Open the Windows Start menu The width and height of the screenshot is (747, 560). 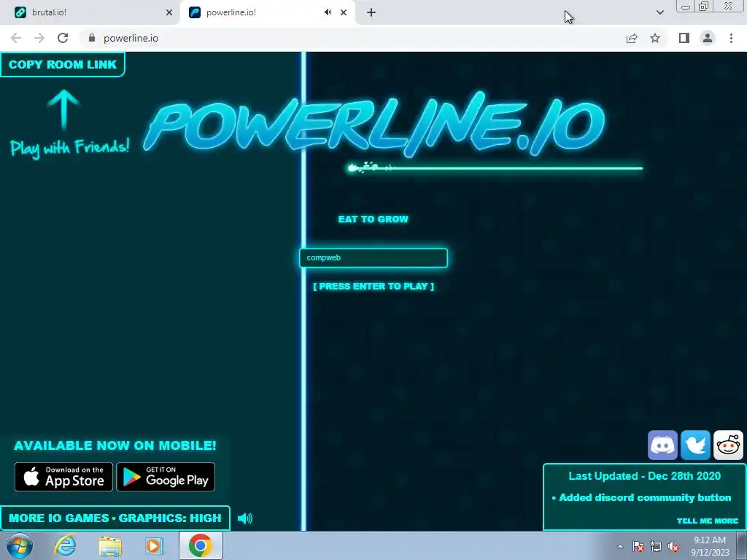pos(20,545)
